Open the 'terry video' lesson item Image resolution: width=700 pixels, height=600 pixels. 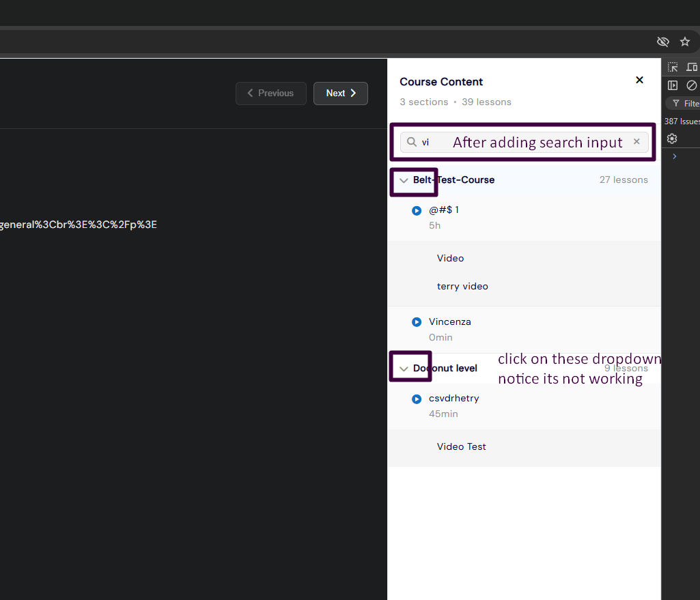(x=462, y=287)
